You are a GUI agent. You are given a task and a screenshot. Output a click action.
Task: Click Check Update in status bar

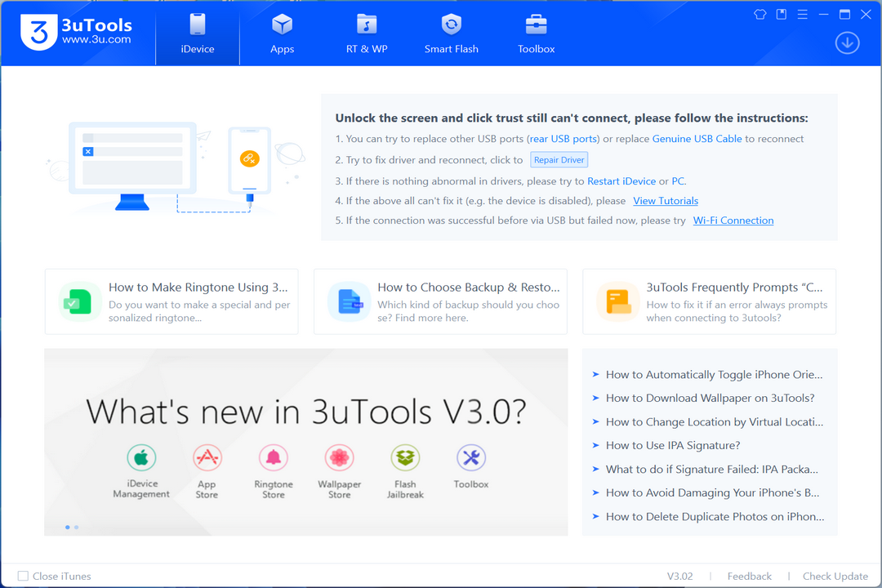click(x=835, y=577)
